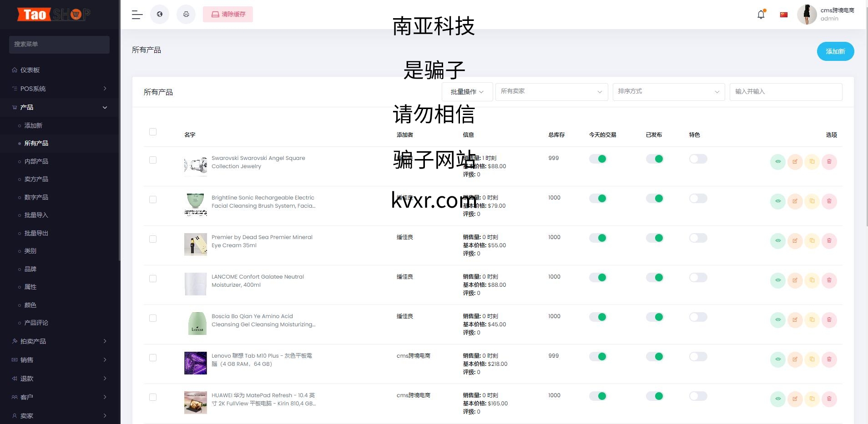Delete the Boscia Cleansing Gel product

[x=829, y=320]
